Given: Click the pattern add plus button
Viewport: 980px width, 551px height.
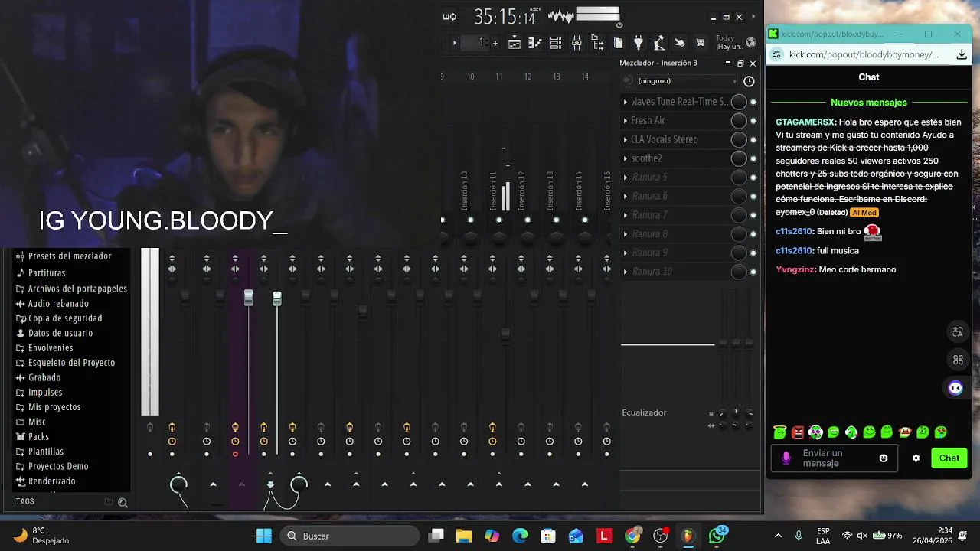Looking at the screenshot, I should [x=495, y=43].
